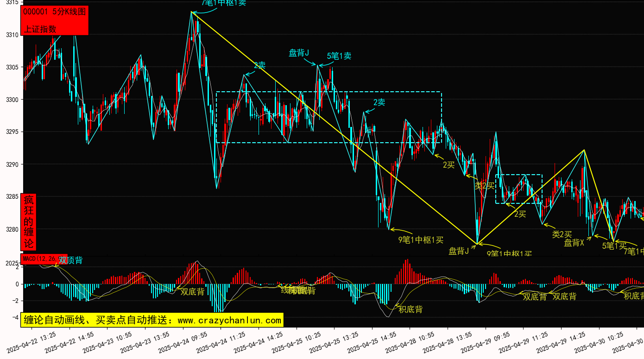
Task: Click the vertical '疯狂的缠论' red label
Action: (29, 222)
